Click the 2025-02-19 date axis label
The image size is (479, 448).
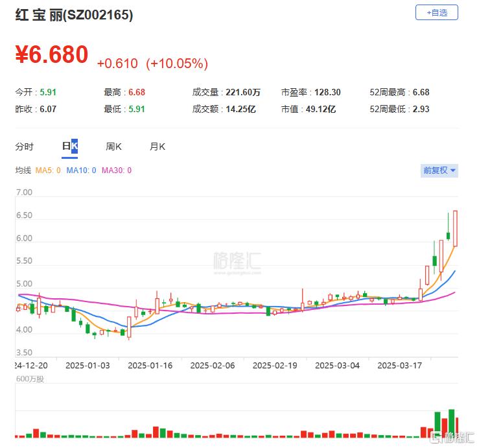[275, 366]
